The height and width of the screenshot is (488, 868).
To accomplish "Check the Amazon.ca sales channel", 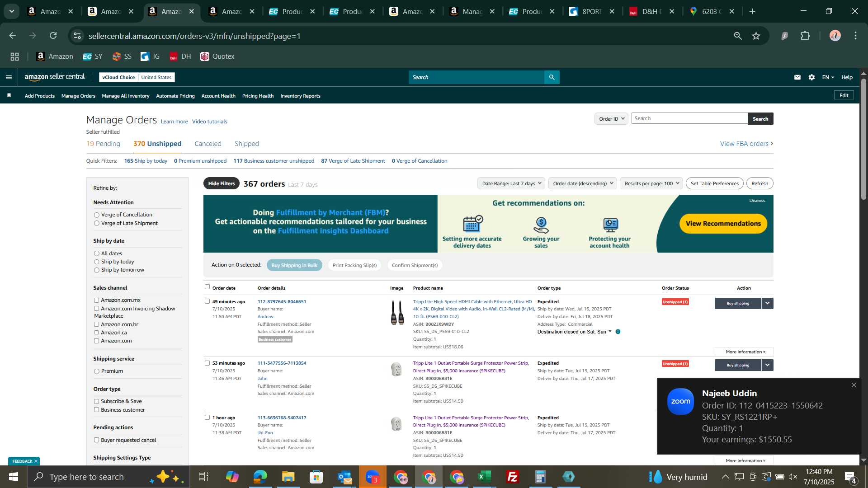I will pyautogui.click(x=96, y=333).
